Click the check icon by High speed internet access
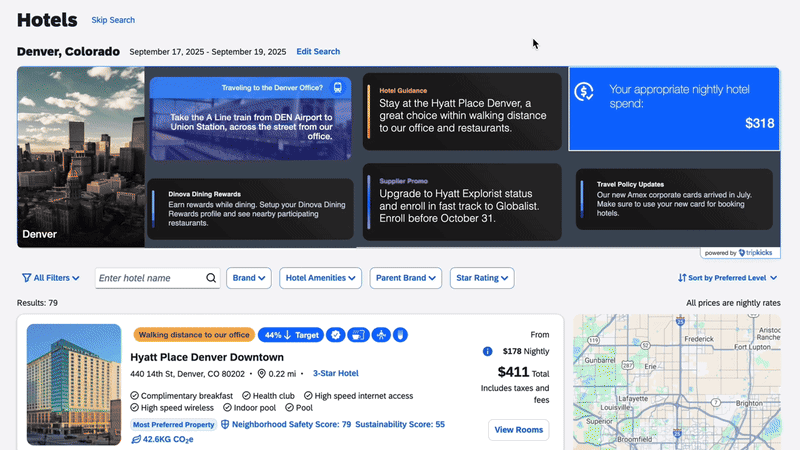This screenshot has height=450, width=800. click(308, 395)
